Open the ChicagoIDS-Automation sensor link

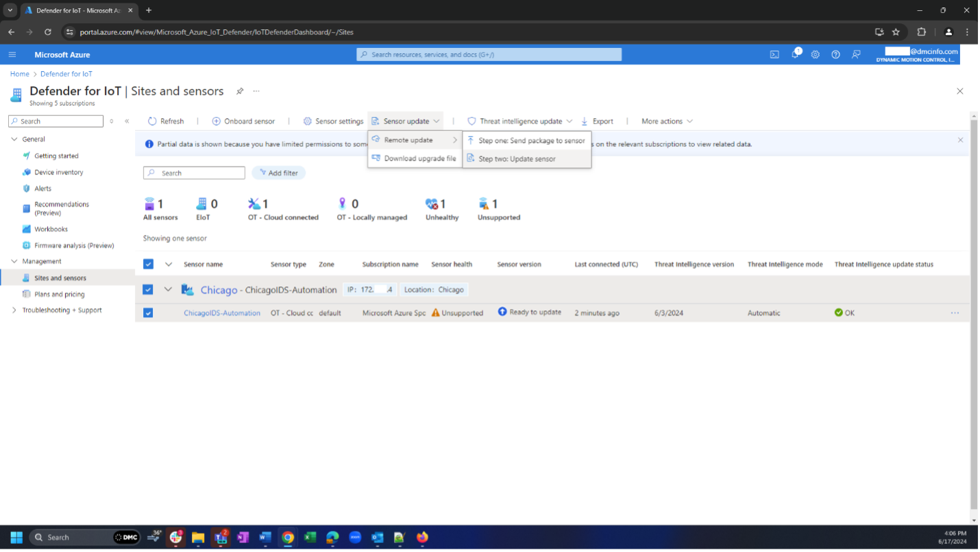pyautogui.click(x=222, y=313)
